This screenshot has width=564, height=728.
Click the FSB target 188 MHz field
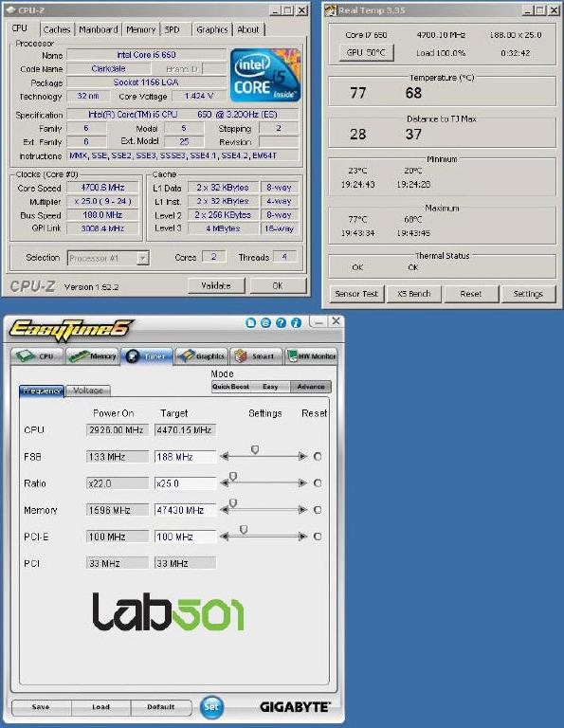(185, 457)
